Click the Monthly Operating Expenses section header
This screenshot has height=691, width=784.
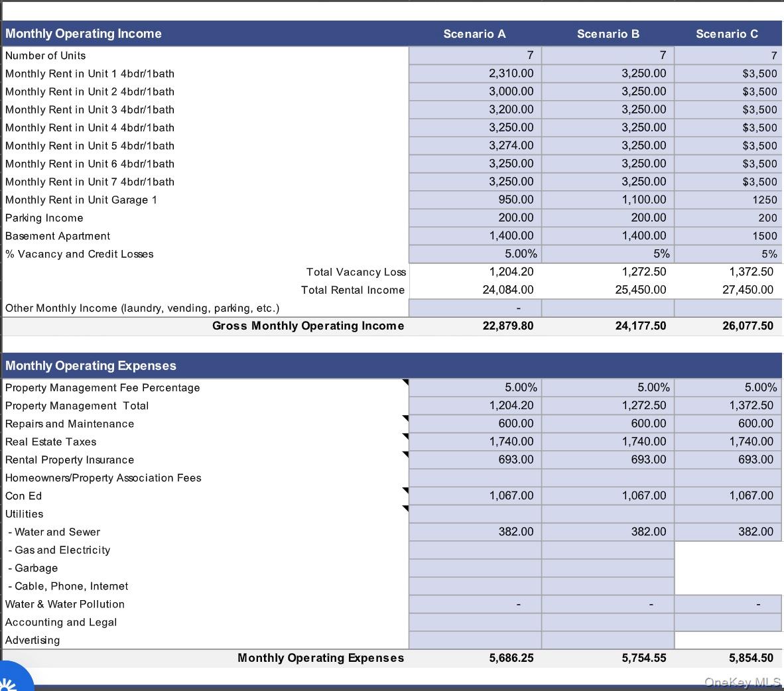pos(91,365)
